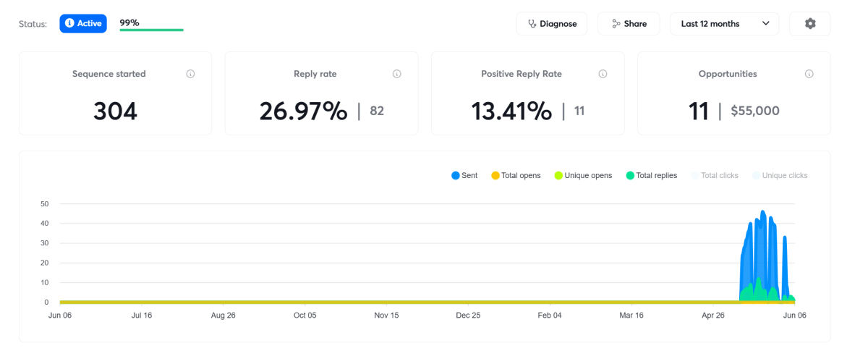Show info tooltip for Reply rate
868x351 pixels.
tap(396, 74)
